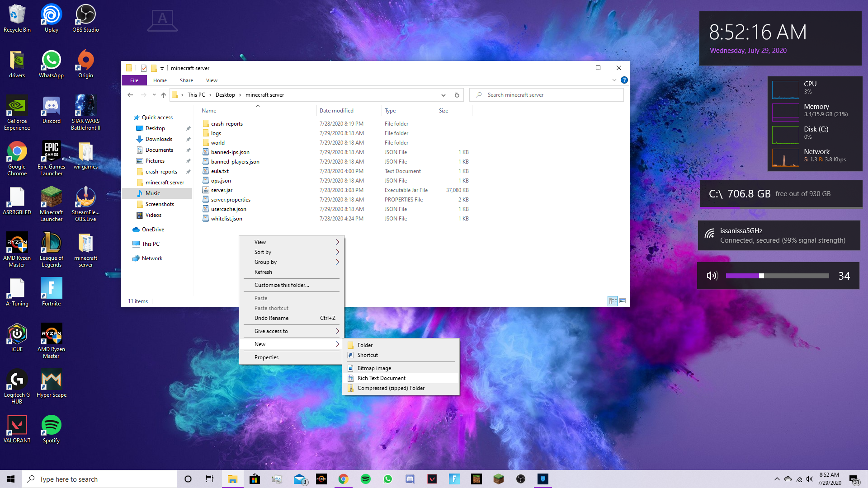Switch to the Share ribbon tab
This screenshot has width=868, height=488.
click(186, 80)
